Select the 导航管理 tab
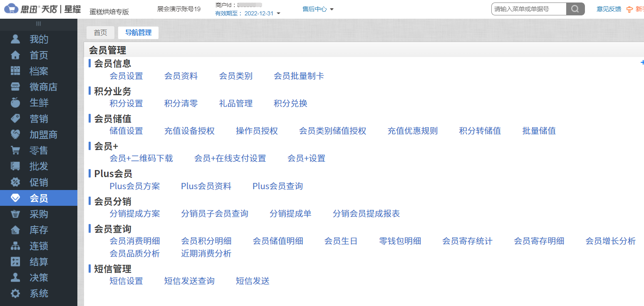The height and width of the screenshot is (306, 644). pyautogui.click(x=138, y=32)
